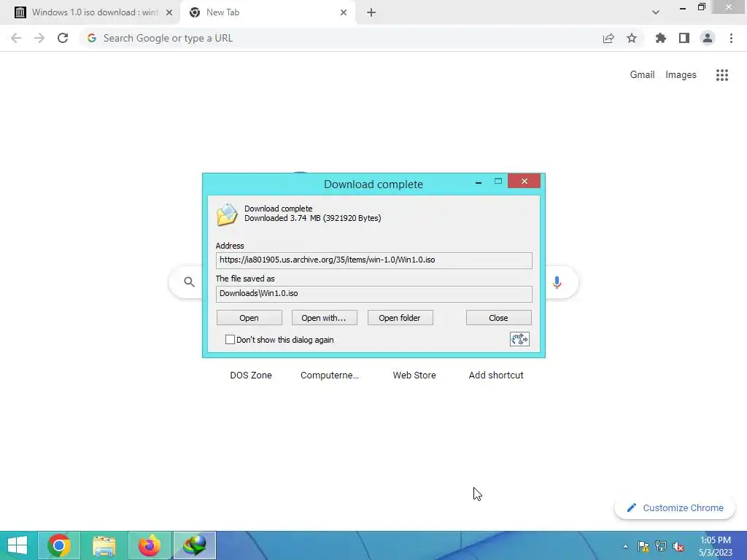This screenshot has width=747, height=560.
Task: Click the muted volume tray icon
Action: coord(678,546)
